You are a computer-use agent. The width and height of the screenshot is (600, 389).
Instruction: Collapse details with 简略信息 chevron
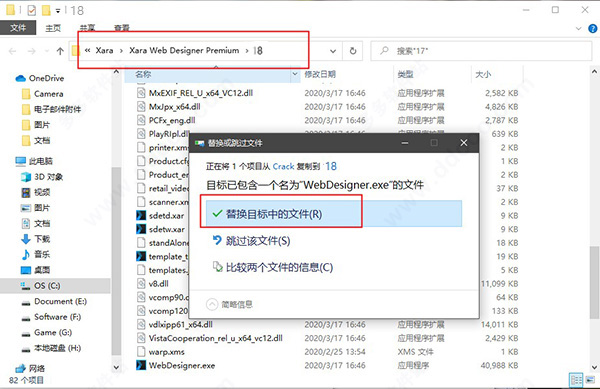pyautogui.click(x=212, y=304)
